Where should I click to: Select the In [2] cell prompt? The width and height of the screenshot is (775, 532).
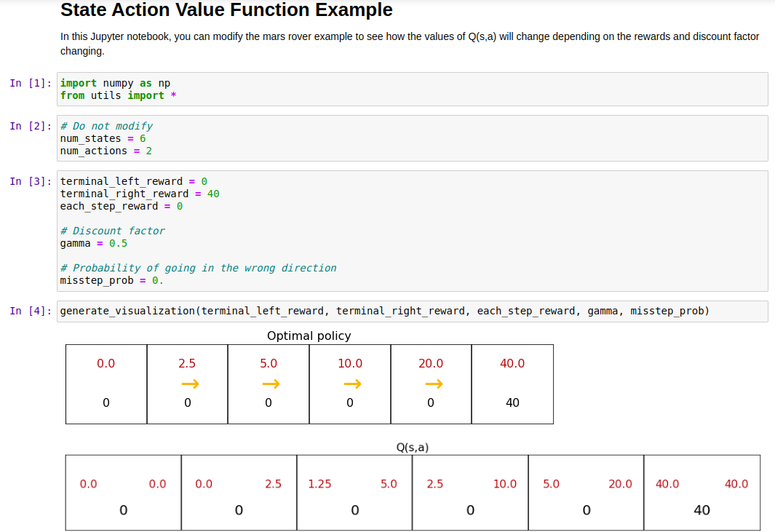coord(31,126)
